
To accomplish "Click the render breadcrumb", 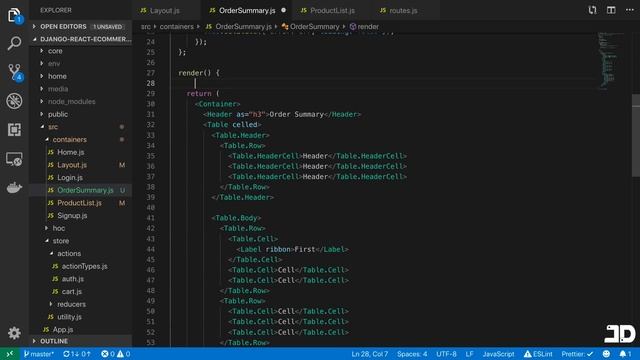I will (x=364, y=27).
